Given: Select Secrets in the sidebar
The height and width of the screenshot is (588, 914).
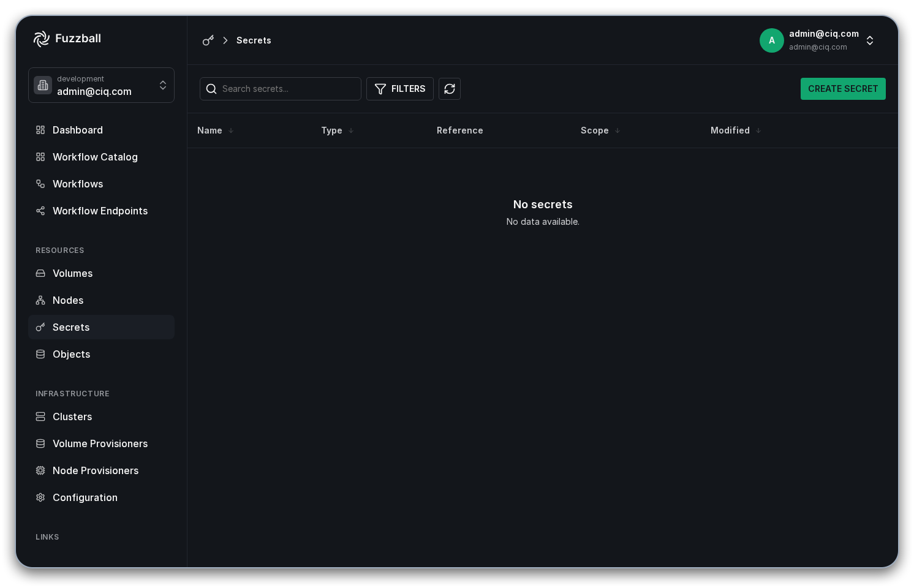Looking at the screenshot, I should 101,327.
